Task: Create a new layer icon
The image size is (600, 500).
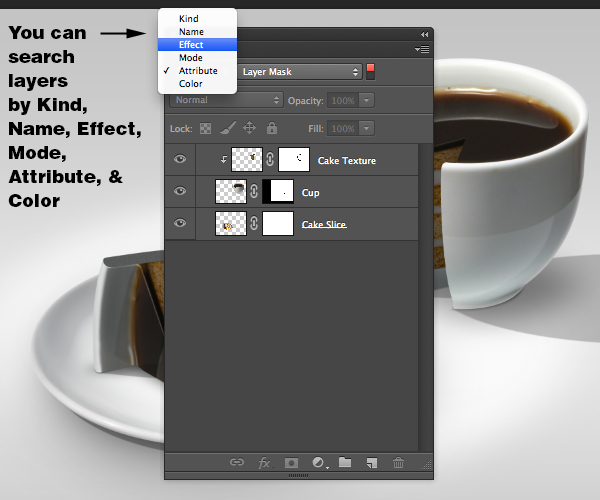Action: [x=372, y=463]
